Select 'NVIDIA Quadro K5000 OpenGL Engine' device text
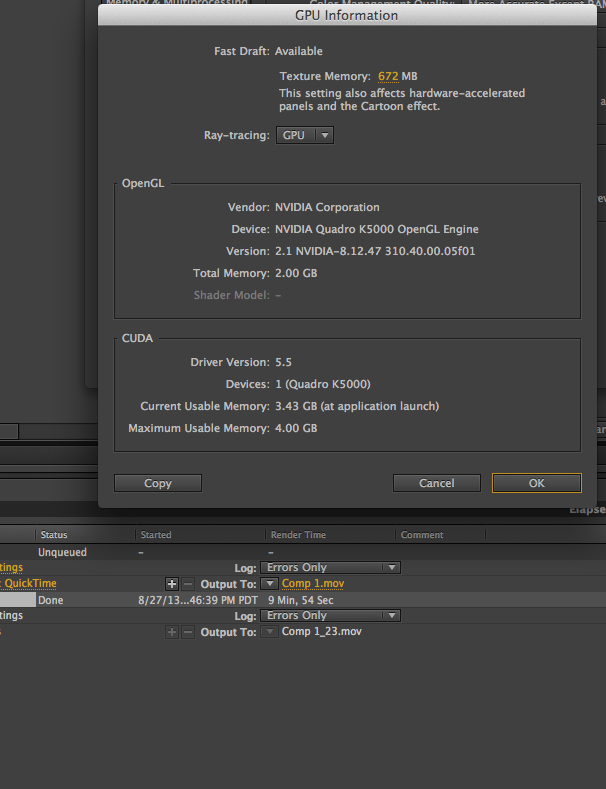The image size is (606, 789). 376,229
